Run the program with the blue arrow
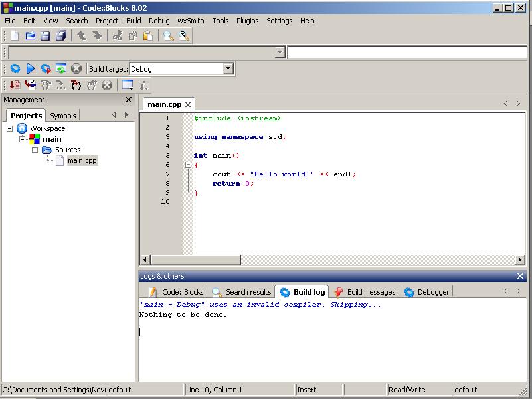 pos(30,68)
